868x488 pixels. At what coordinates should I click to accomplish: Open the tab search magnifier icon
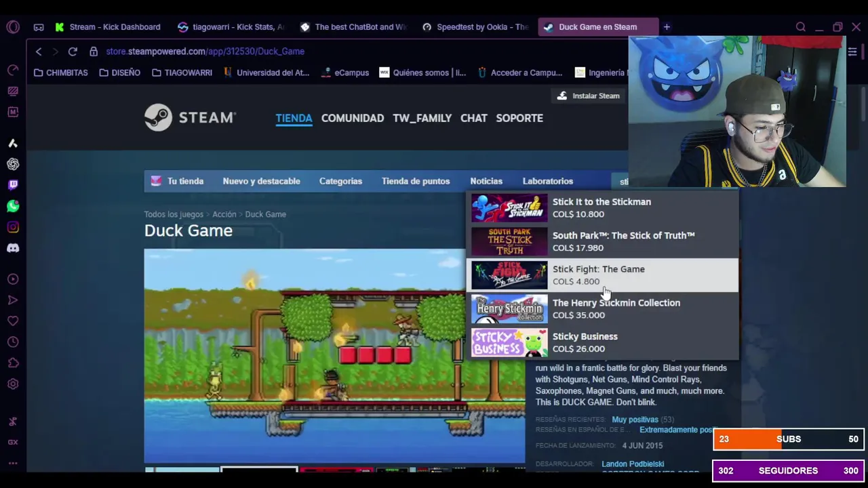point(801,27)
